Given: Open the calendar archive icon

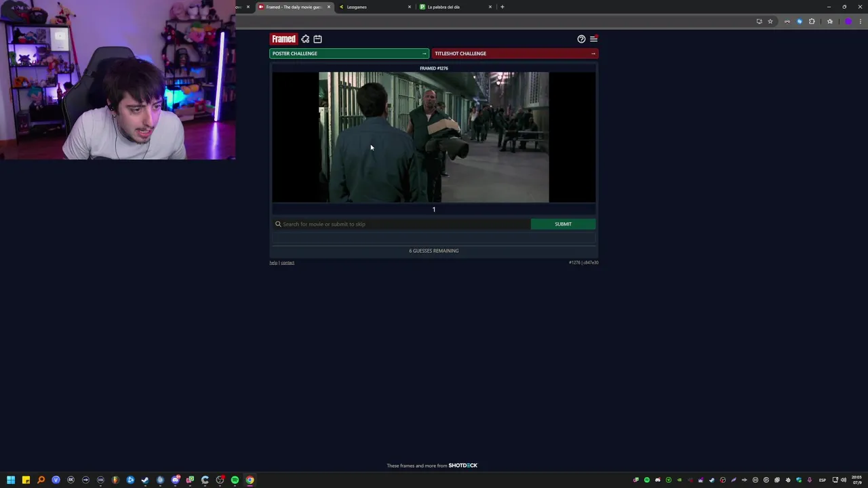Looking at the screenshot, I should [x=317, y=39].
